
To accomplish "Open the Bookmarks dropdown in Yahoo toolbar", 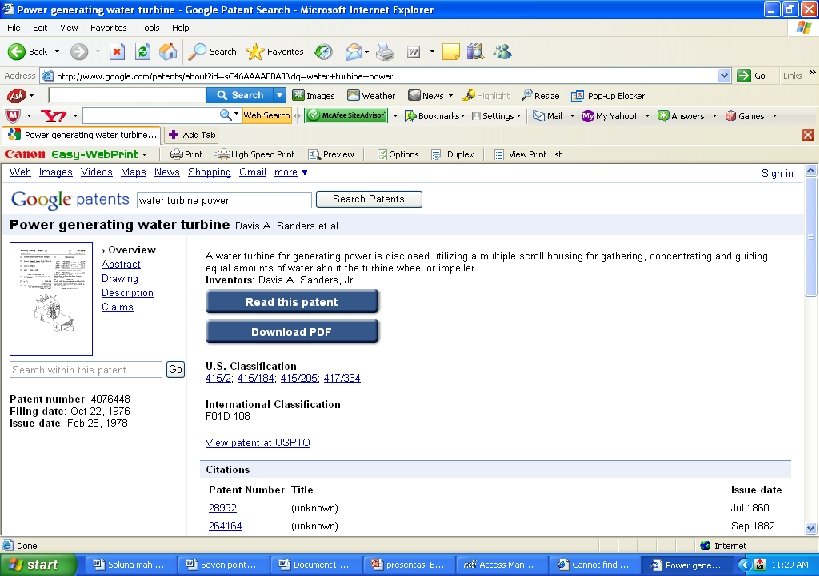I will pyautogui.click(x=463, y=116).
